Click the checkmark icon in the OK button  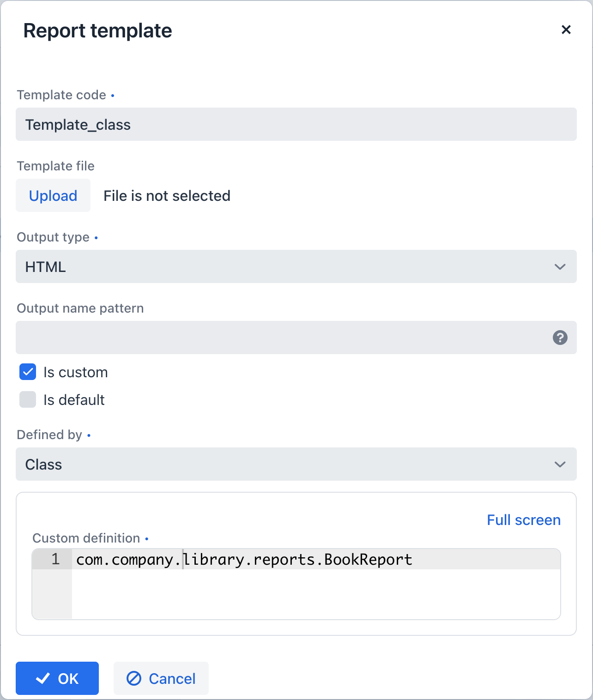click(43, 678)
